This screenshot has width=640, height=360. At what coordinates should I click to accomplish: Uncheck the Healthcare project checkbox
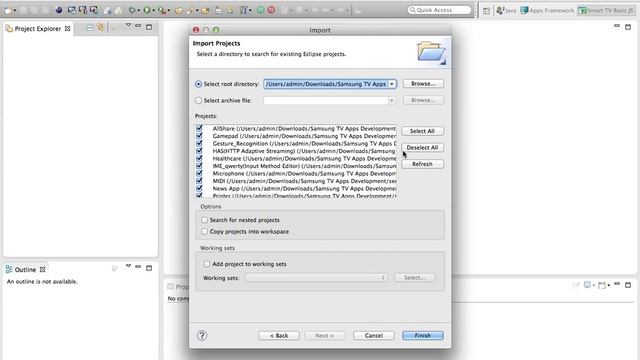click(199, 158)
